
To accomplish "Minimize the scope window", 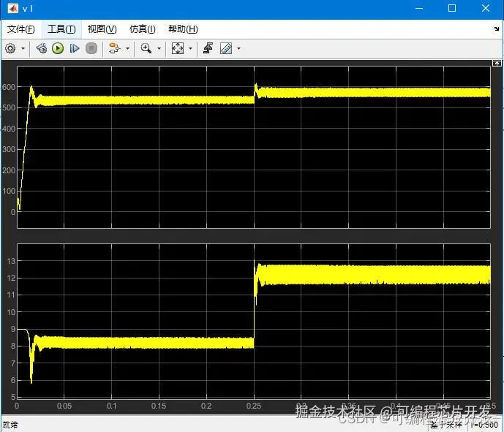I will 419,8.
